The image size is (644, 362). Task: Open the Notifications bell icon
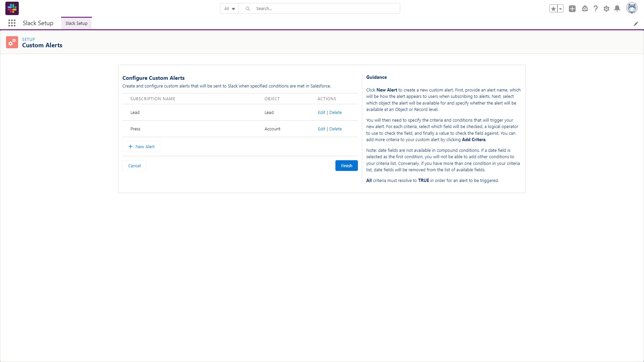tap(617, 9)
